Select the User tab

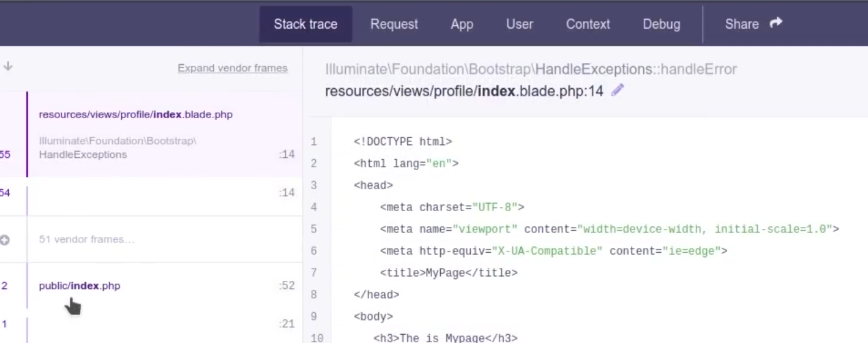[x=519, y=24]
